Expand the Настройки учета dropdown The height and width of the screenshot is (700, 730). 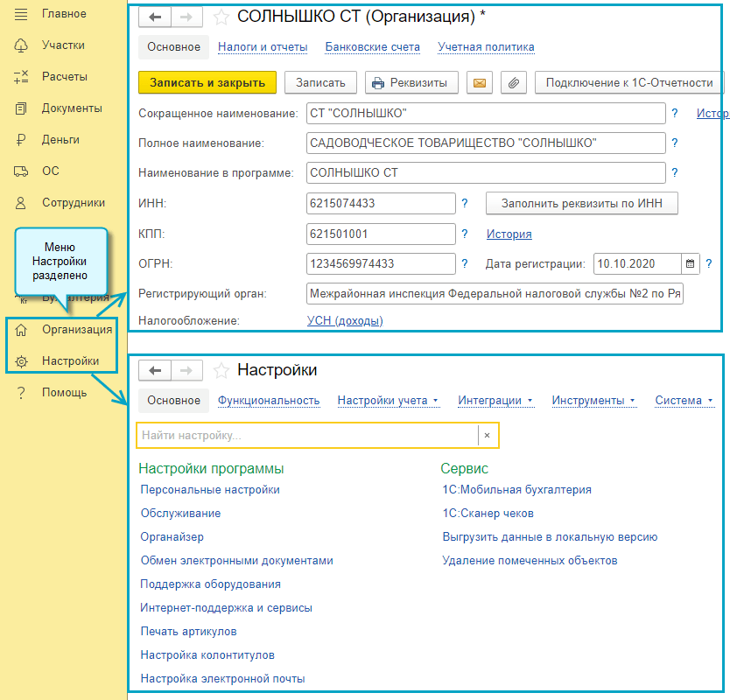click(388, 401)
